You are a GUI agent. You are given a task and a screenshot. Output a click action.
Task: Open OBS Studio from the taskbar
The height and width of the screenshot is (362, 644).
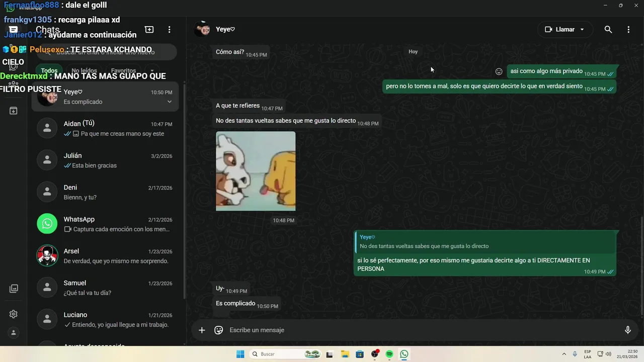coord(375,354)
